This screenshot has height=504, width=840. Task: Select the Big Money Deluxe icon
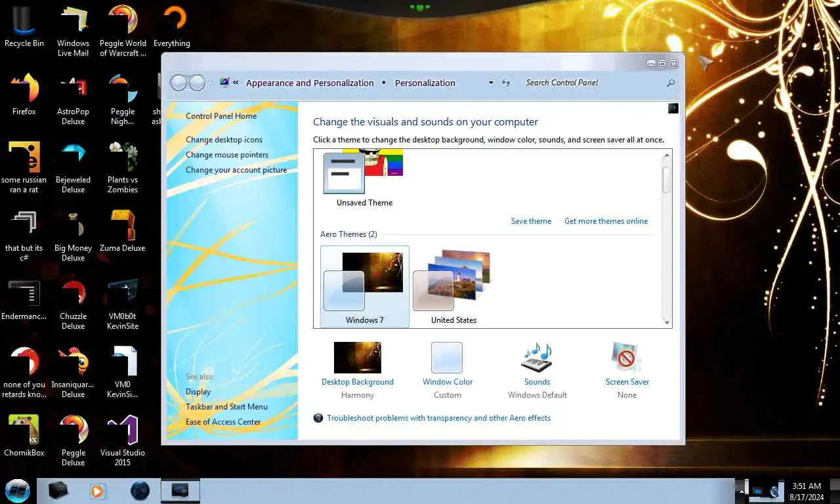coord(73,236)
